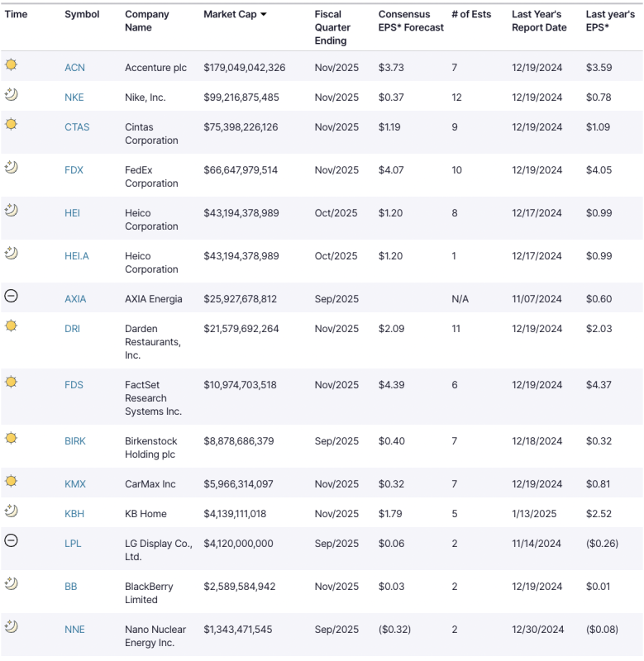Open the FDS symbol link
The height and width of the screenshot is (661, 644).
click(x=74, y=385)
